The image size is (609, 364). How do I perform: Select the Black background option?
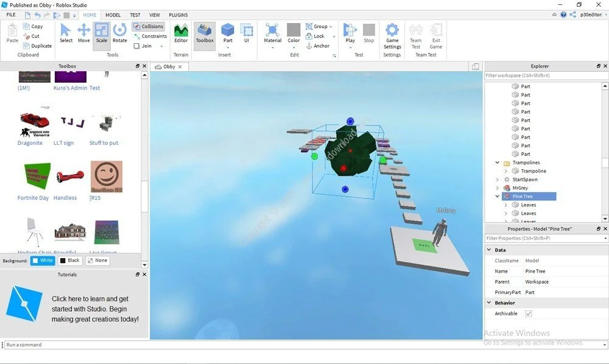pos(70,261)
